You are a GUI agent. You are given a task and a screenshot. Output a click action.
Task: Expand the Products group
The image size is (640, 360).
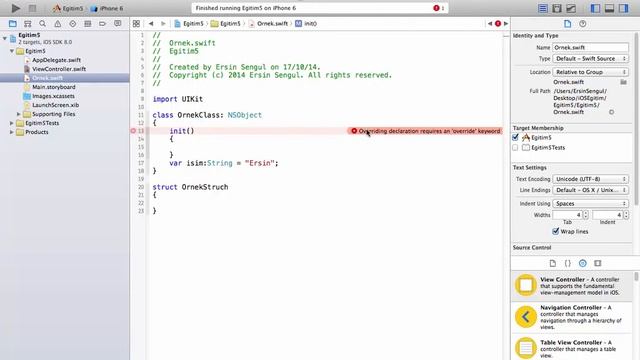click(x=12, y=132)
